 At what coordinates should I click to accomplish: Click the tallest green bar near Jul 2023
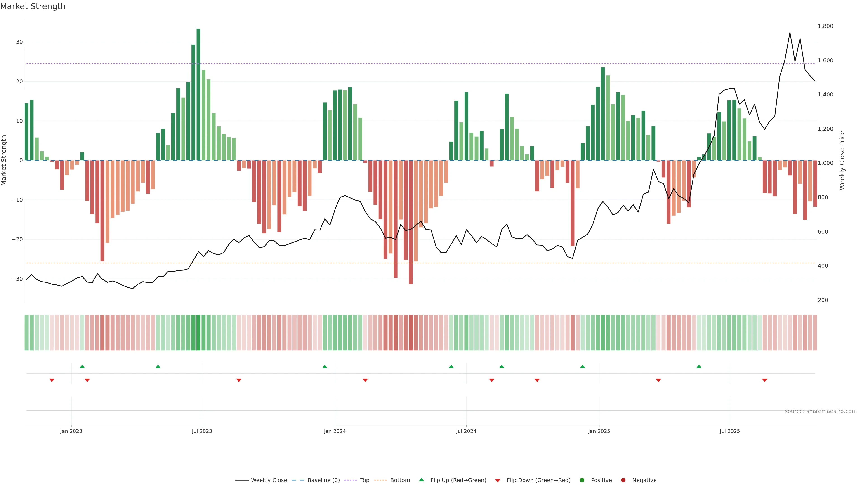198,94
